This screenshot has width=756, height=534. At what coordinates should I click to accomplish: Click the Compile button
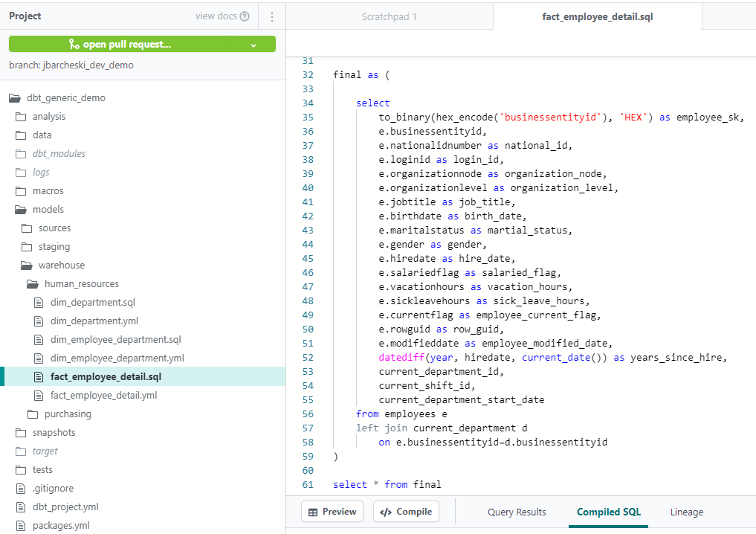(x=406, y=512)
